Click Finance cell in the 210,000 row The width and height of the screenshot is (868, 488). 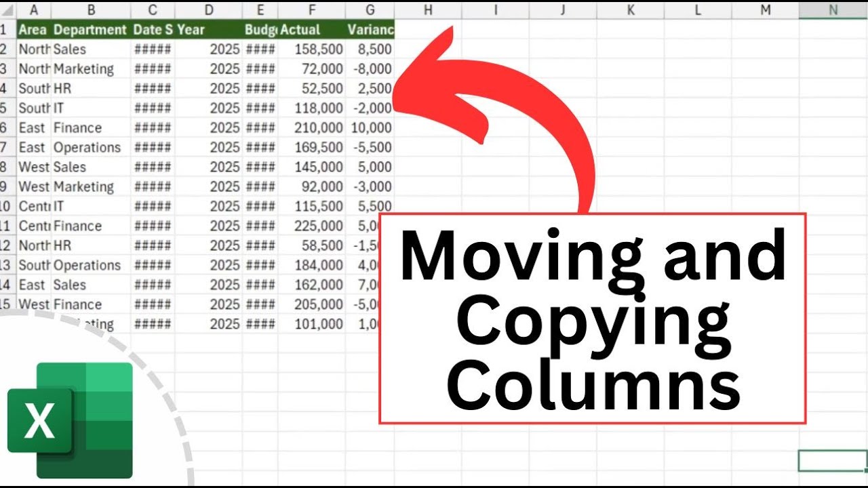[92, 127]
